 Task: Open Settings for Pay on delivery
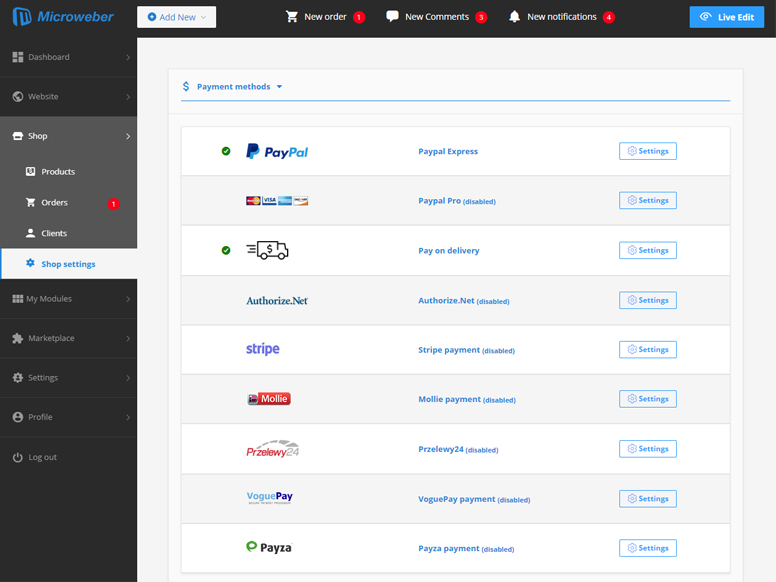click(648, 250)
